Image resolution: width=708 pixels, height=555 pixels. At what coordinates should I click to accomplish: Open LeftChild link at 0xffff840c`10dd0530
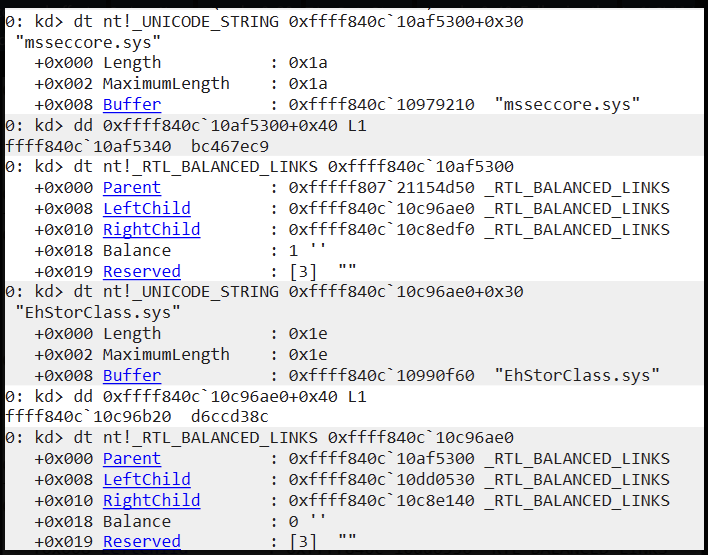point(146,480)
